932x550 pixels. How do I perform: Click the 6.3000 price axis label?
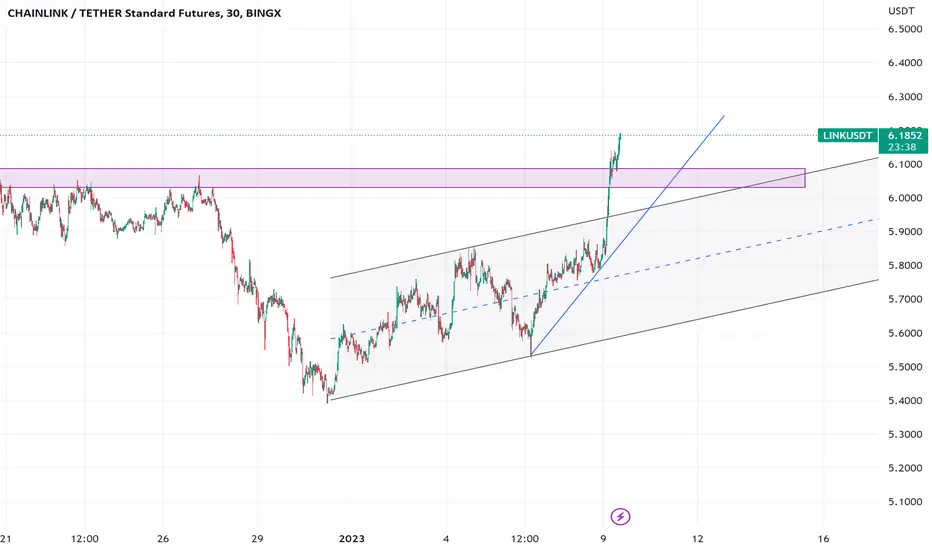[x=905, y=96]
